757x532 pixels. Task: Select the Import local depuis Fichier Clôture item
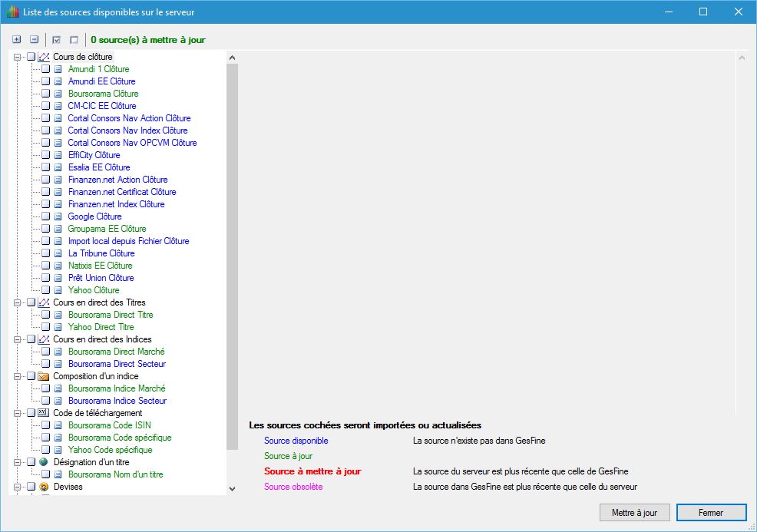[128, 241]
